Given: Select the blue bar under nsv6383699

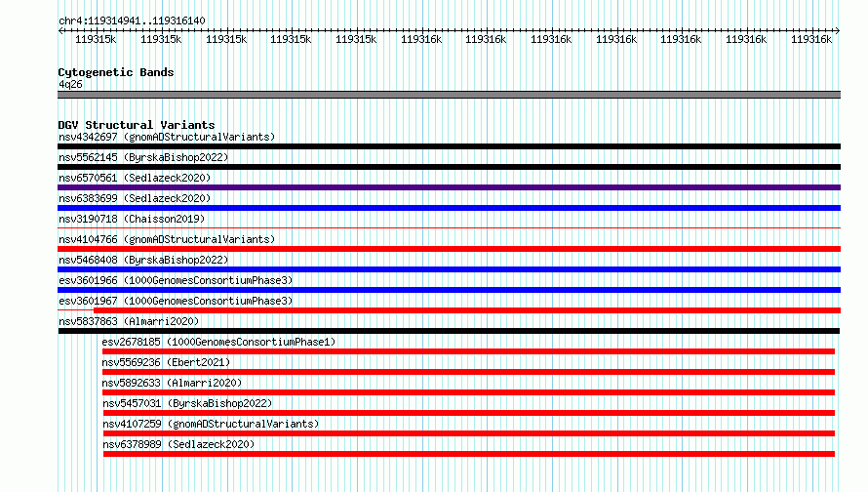Looking at the screenshot, I should [449, 208].
